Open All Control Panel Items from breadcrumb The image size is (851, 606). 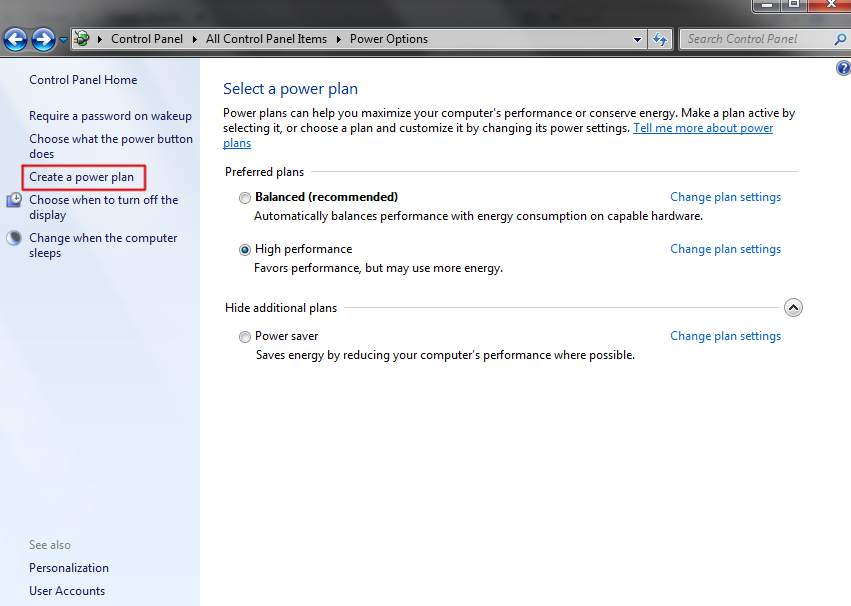[x=265, y=39]
